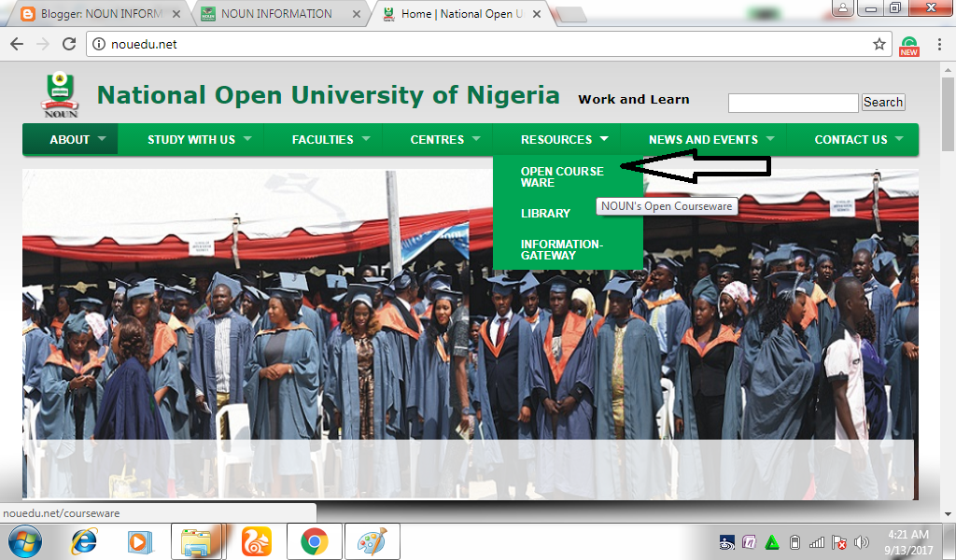Screen dimensions: 956x560
Task: Close the Home | National Open tab
Action: tap(537, 14)
